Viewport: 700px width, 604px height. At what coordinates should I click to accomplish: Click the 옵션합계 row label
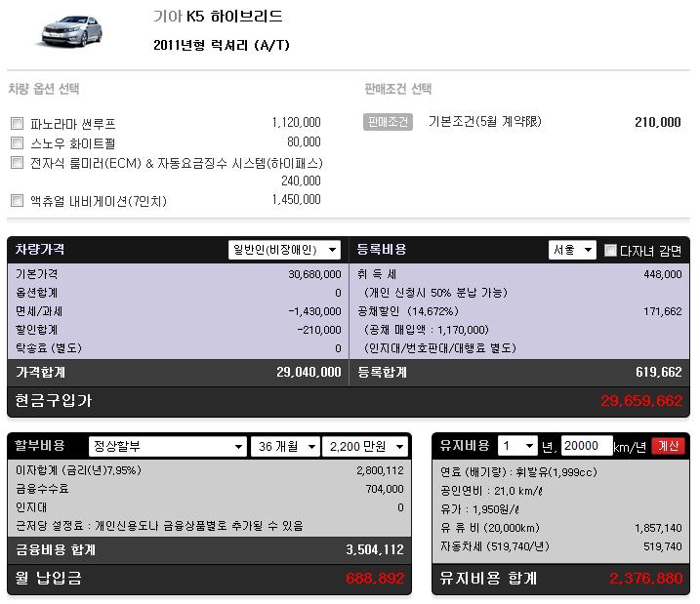(x=36, y=293)
